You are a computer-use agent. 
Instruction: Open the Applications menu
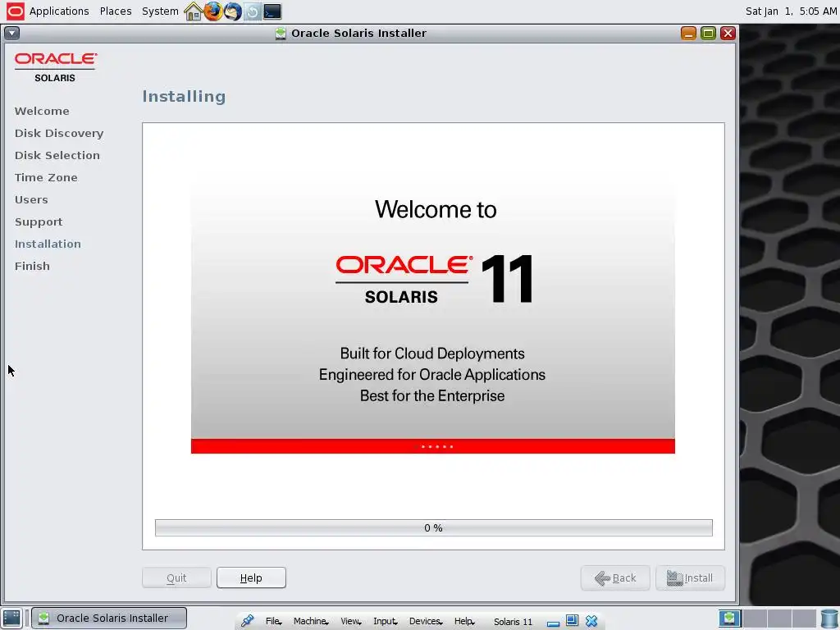[59, 11]
